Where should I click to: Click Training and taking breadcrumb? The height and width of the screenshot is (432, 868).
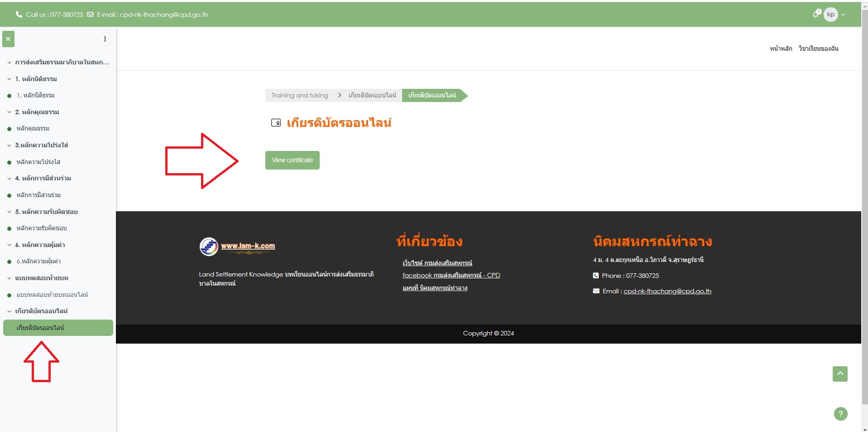pyautogui.click(x=300, y=95)
